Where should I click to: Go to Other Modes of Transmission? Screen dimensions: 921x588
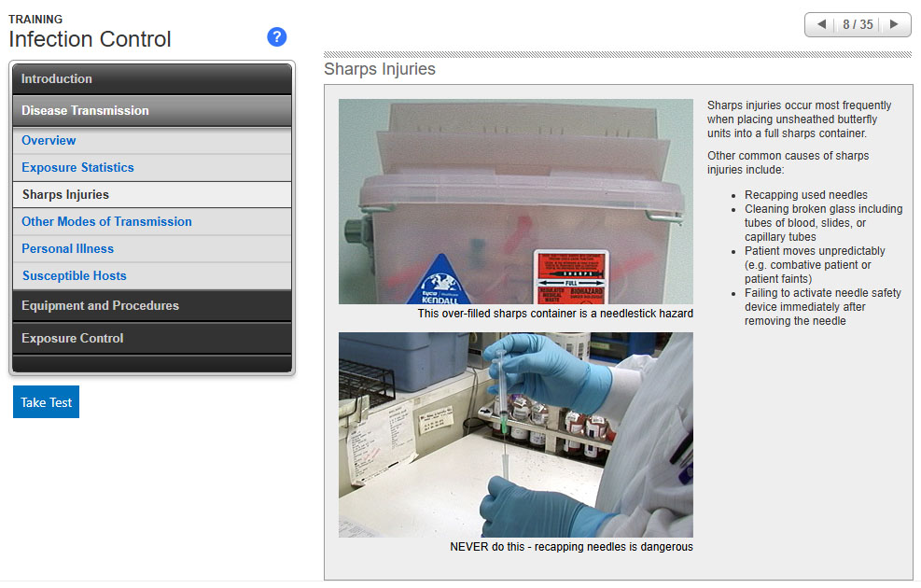106,222
